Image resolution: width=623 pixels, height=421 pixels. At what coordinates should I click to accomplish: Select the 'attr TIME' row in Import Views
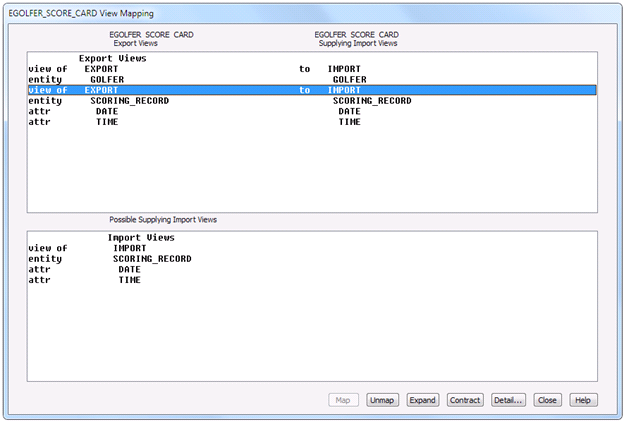coord(312,280)
